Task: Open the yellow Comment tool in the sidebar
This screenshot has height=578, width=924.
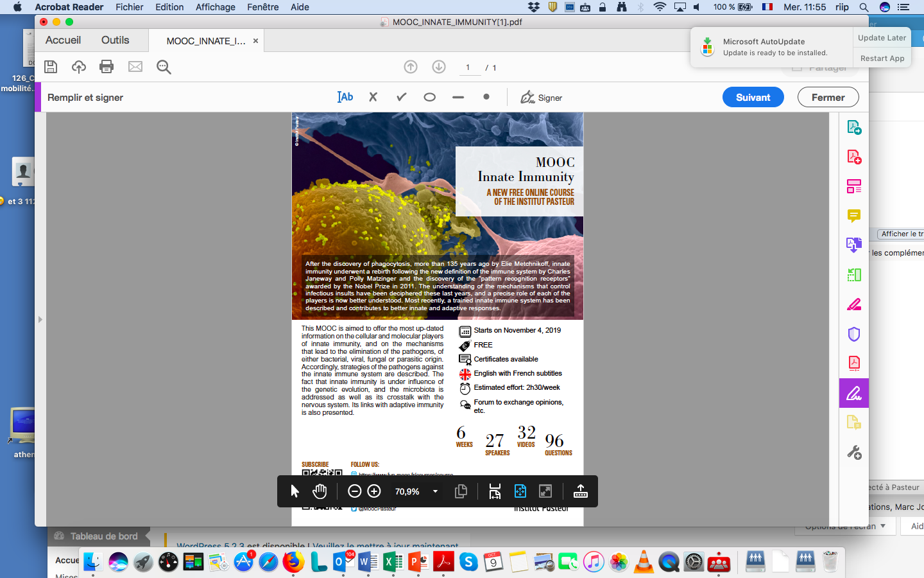Action: [x=854, y=216]
